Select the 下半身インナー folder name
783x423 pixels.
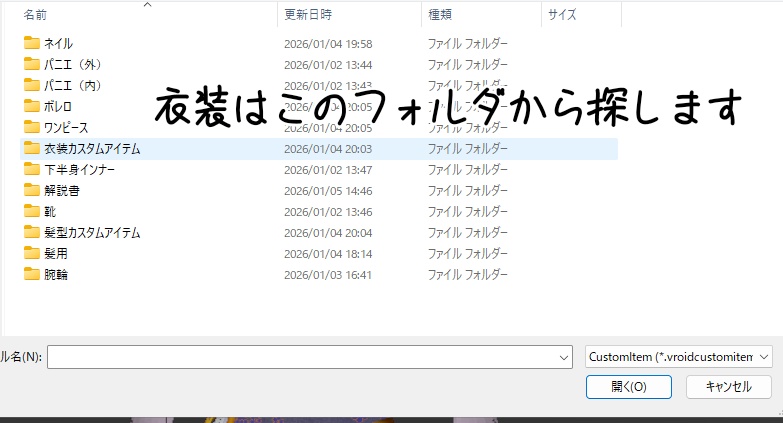79,169
